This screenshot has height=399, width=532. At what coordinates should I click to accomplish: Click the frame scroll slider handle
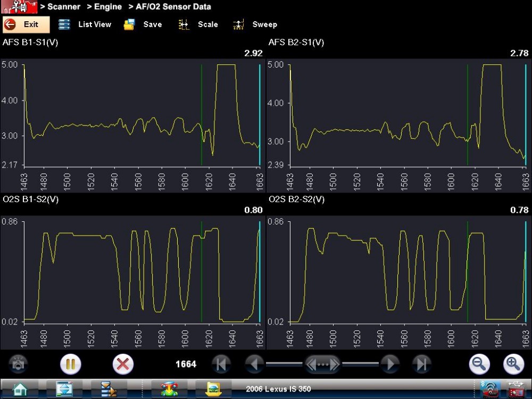pos(322,364)
